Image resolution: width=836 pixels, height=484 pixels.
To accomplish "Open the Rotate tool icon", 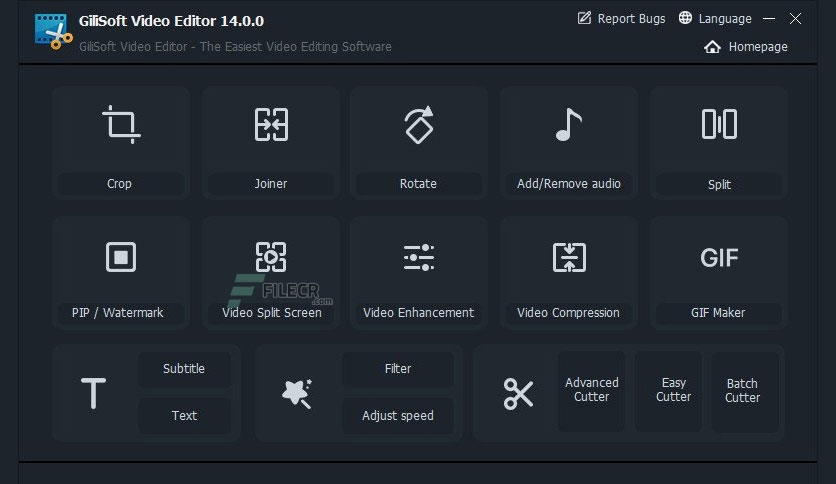I will [x=419, y=125].
